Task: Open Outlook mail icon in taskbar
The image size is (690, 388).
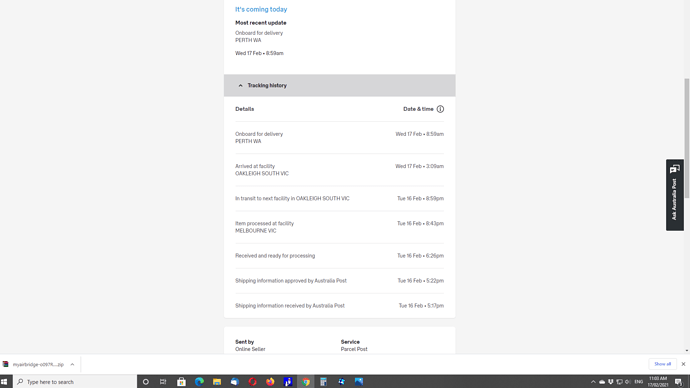Action: (235, 382)
